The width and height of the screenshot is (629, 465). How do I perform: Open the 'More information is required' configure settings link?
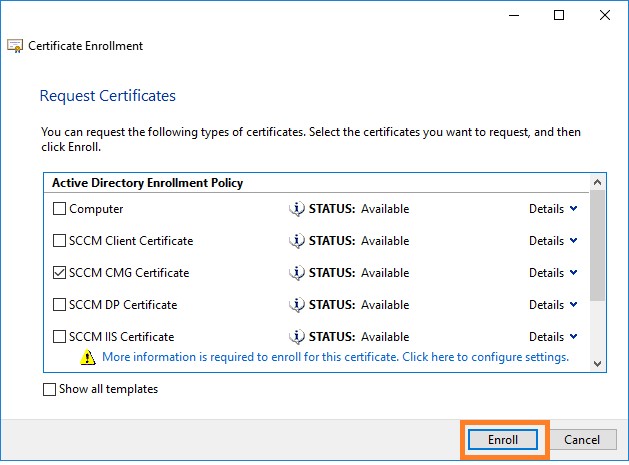[x=335, y=357]
